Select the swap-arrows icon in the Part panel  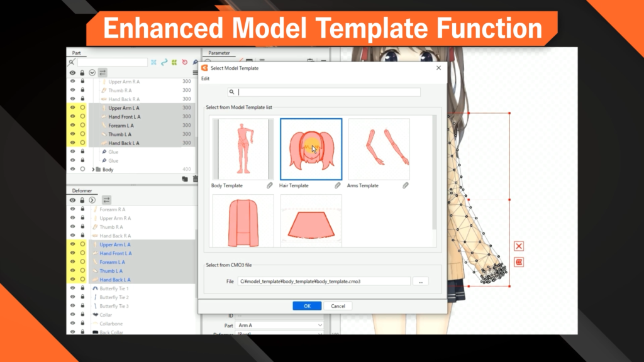tap(103, 73)
